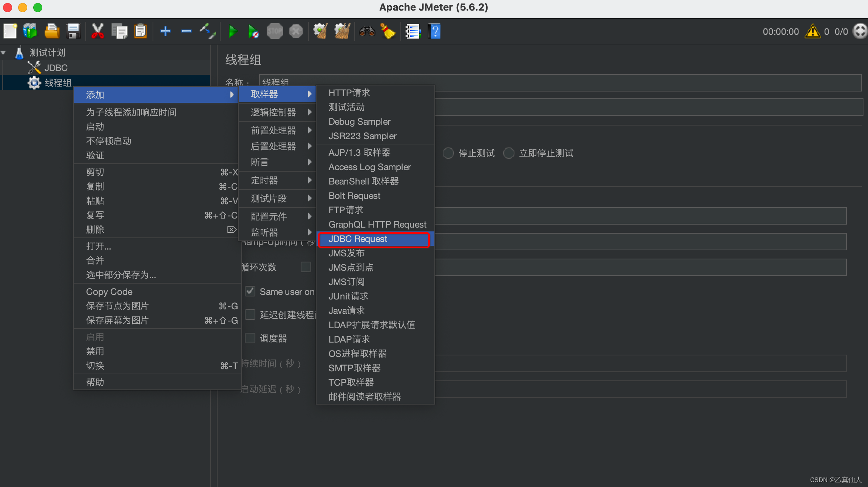Click the Start no pauses icon
This screenshot has width=868, height=487.
253,31
